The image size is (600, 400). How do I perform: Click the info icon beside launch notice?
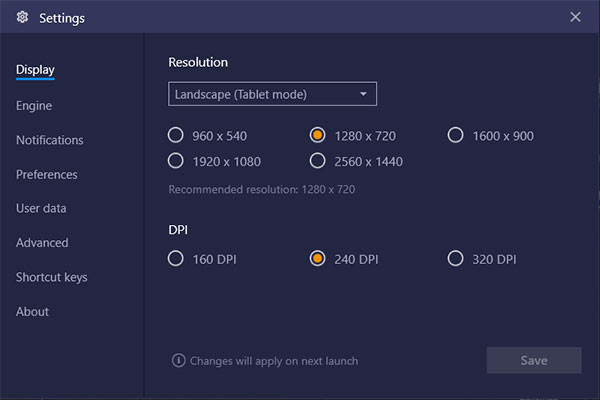pyautogui.click(x=178, y=360)
